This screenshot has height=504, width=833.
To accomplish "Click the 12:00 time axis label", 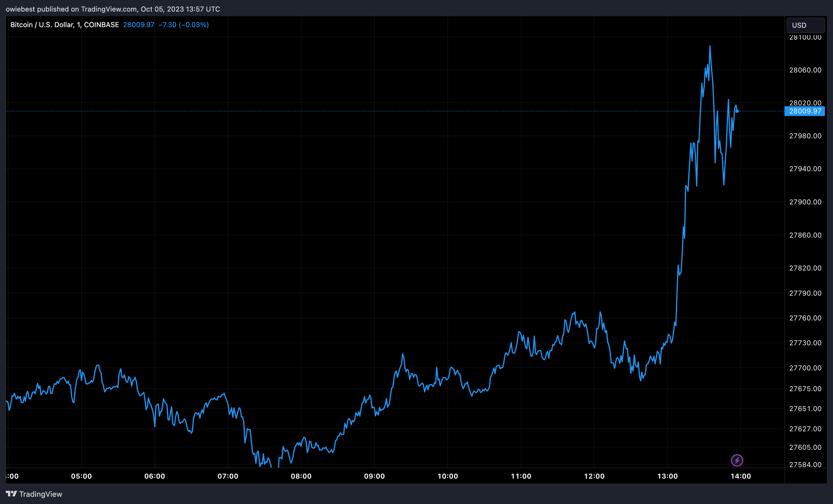I will (594, 476).
